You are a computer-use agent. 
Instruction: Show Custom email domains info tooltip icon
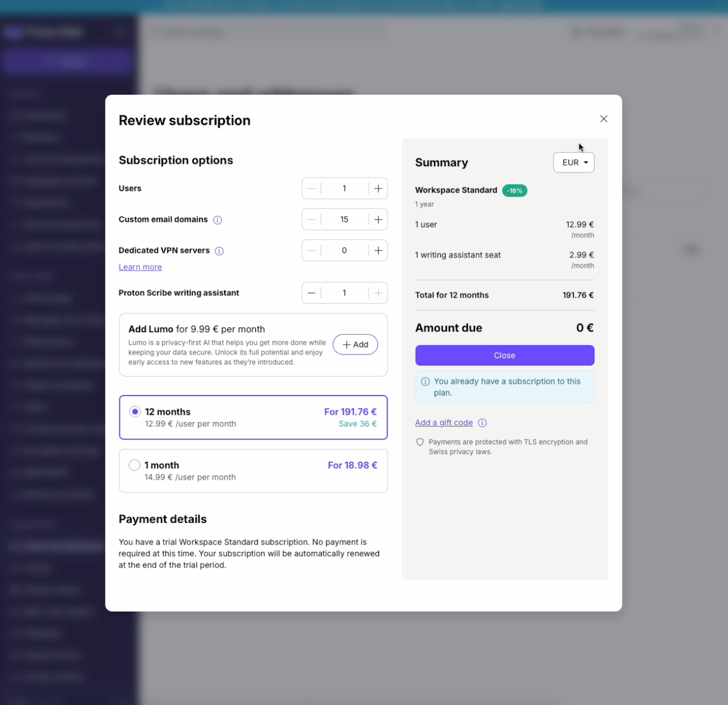pos(217,220)
